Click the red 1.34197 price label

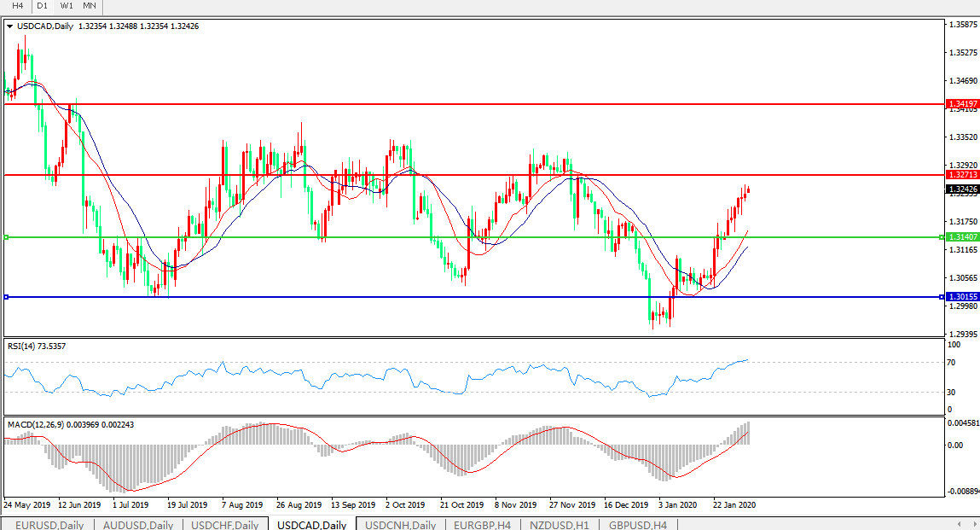tap(962, 103)
